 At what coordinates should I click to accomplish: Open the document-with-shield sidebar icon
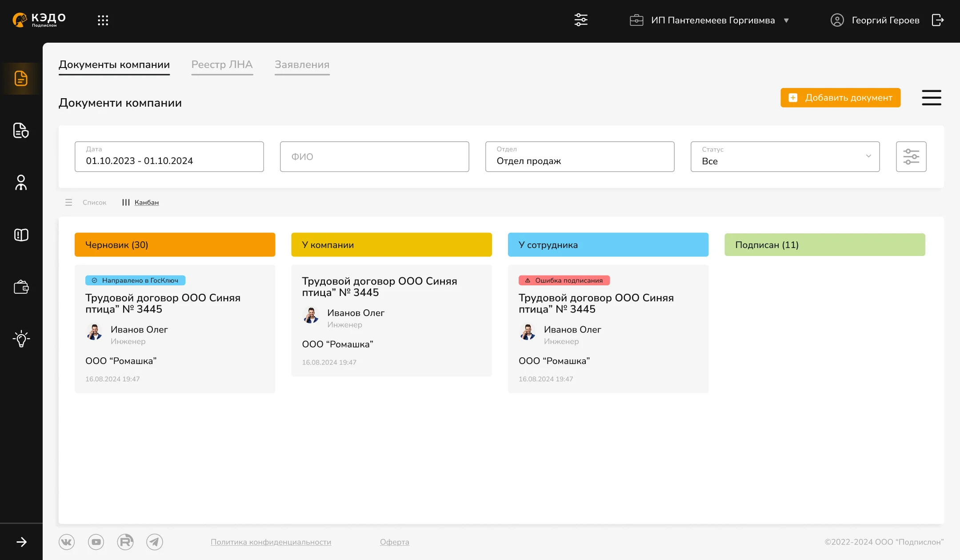coord(21,131)
